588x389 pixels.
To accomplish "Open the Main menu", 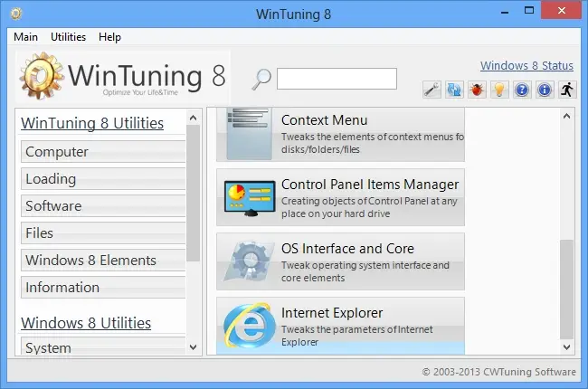I will 25,37.
